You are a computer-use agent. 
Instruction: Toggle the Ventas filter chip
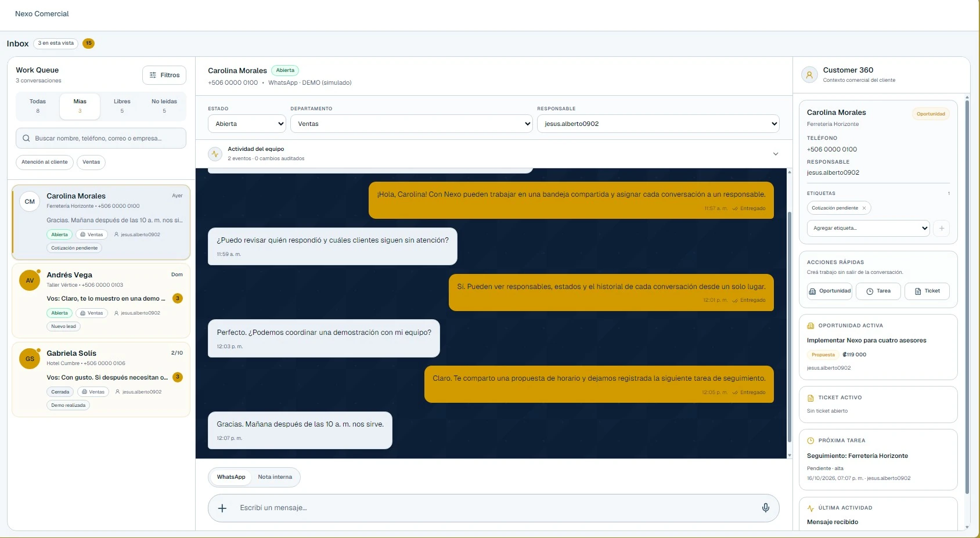[91, 162]
